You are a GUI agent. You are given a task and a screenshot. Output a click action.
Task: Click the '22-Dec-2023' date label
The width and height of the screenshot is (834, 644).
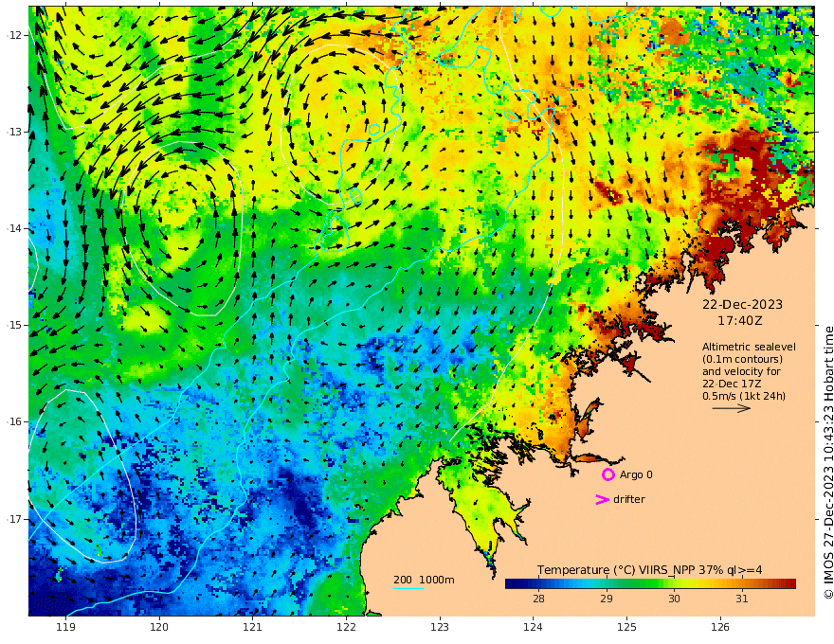[742, 304]
